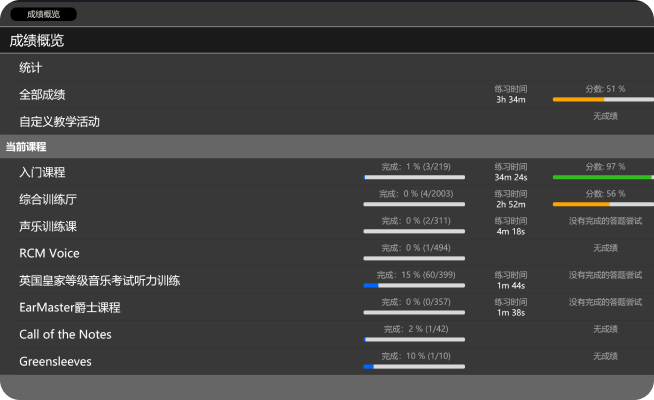Click the Greensleeves 10% completion bar
654x400 pixels.
pyautogui.click(x=414, y=366)
